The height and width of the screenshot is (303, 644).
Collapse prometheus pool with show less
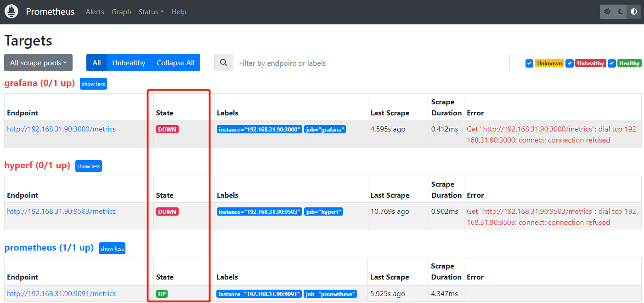click(112, 249)
